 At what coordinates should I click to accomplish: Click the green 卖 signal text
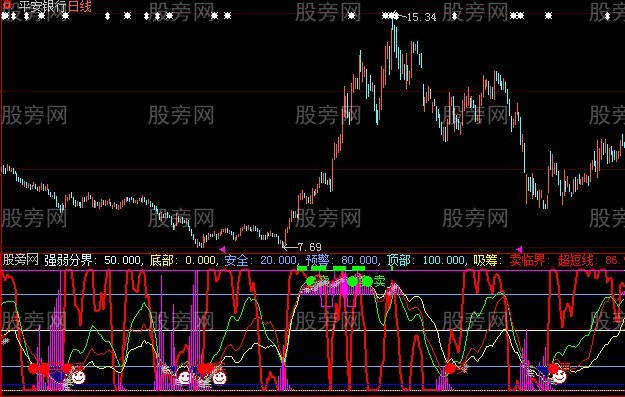379,281
